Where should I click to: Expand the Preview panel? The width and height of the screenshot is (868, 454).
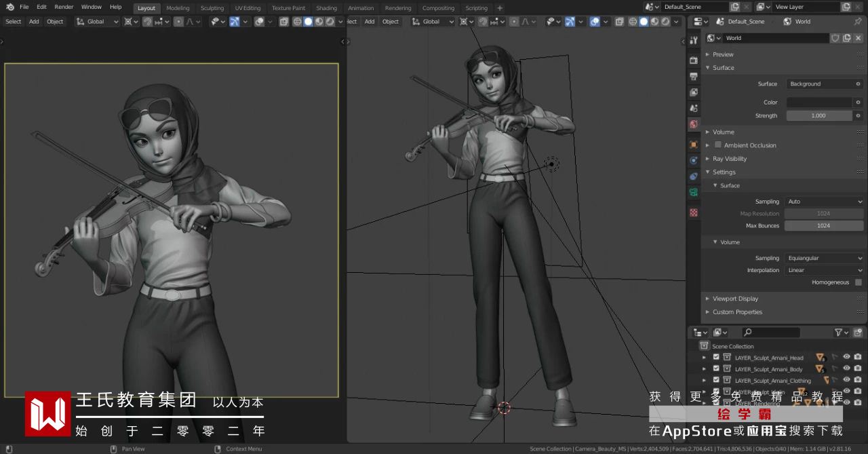coord(708,54)
